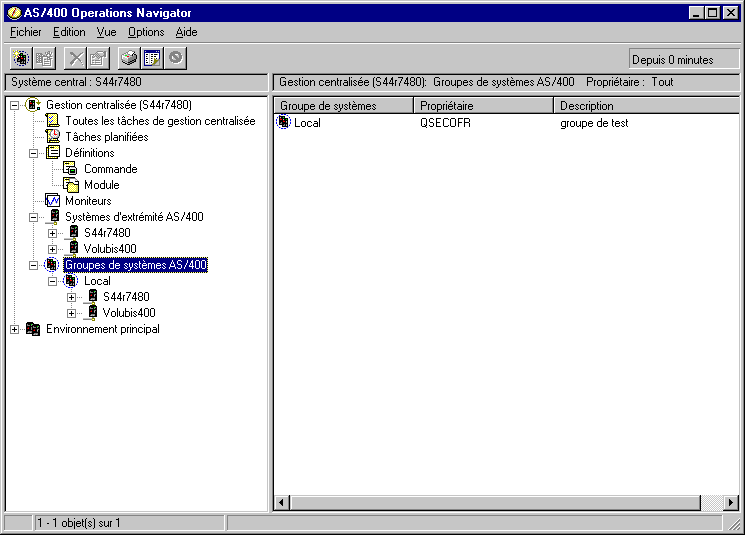Open the Options menu
Screen dimensions: 745x535
click(x=146, y=32)
